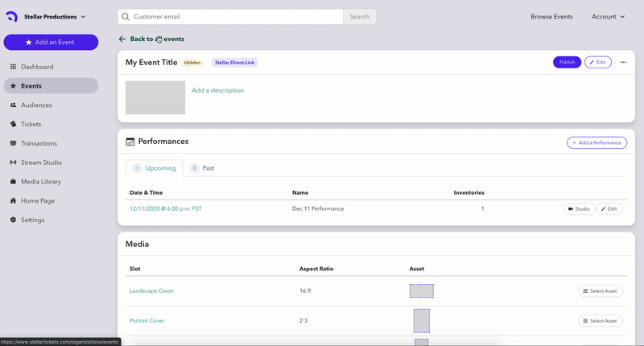Select Asset for Portrait Cover
Image resolution: width=644 pixels, height=346 pixels.
[x=601, y=321]
